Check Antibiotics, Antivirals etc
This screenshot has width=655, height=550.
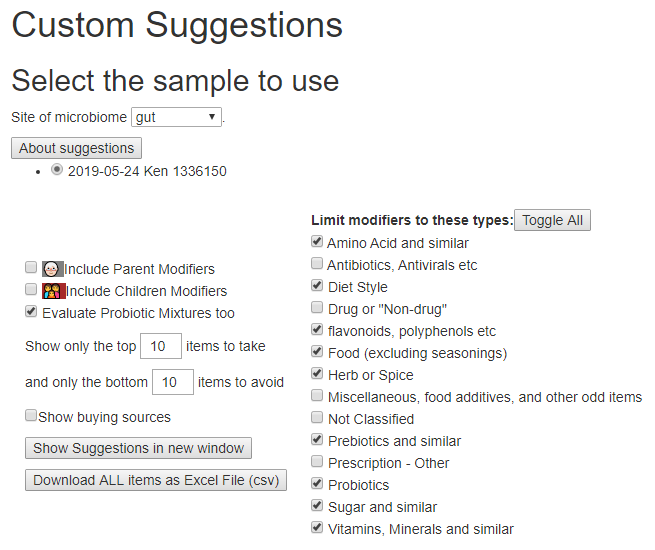317,264
